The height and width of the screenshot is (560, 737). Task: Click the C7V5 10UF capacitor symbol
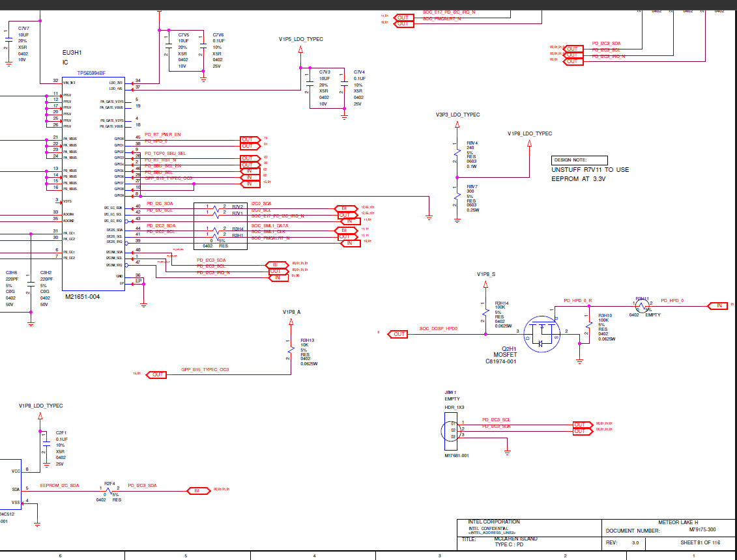[169, 46]
